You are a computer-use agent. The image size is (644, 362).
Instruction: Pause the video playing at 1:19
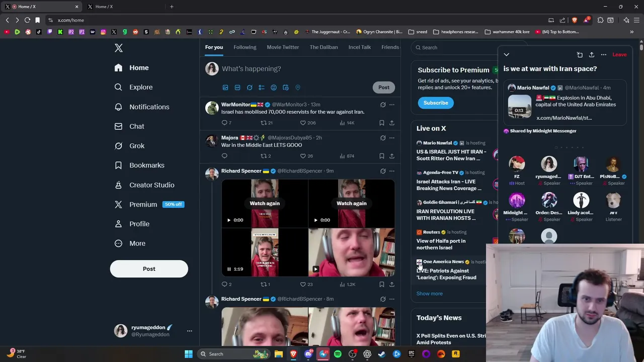[x=229, y=269]
